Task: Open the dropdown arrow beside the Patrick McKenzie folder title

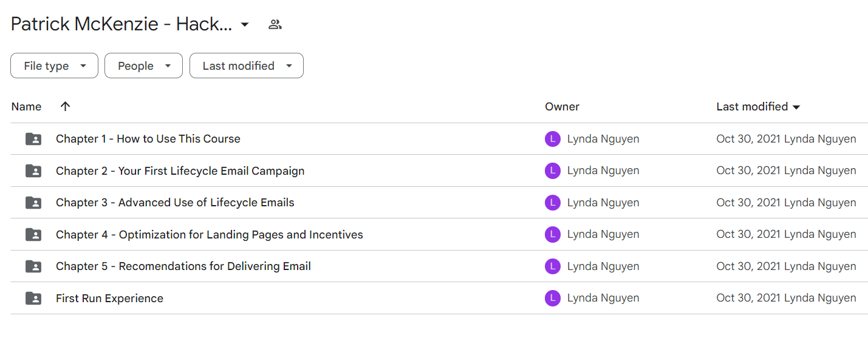Action: [x=245, y=25]
